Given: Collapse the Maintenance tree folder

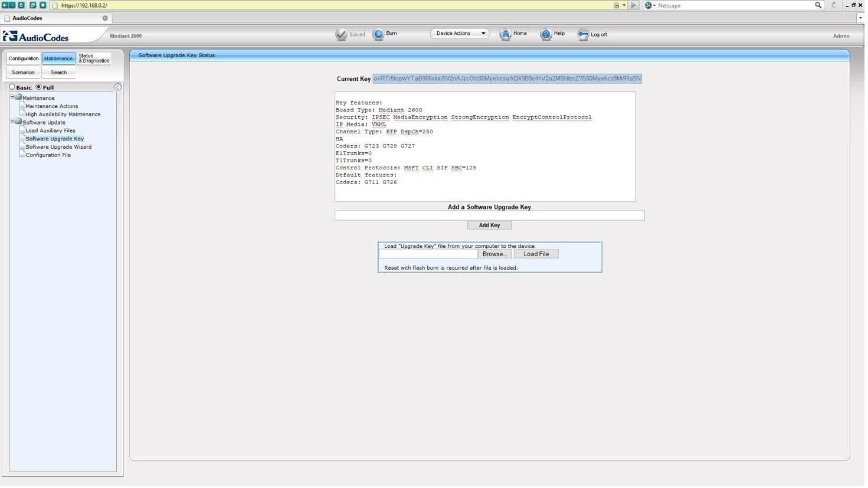Looking at the screenshot, I should tap(12, 97).
